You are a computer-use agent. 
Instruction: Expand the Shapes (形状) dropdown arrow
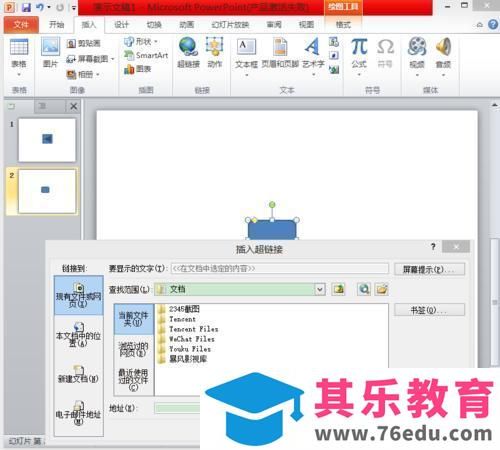click(156, 42)
